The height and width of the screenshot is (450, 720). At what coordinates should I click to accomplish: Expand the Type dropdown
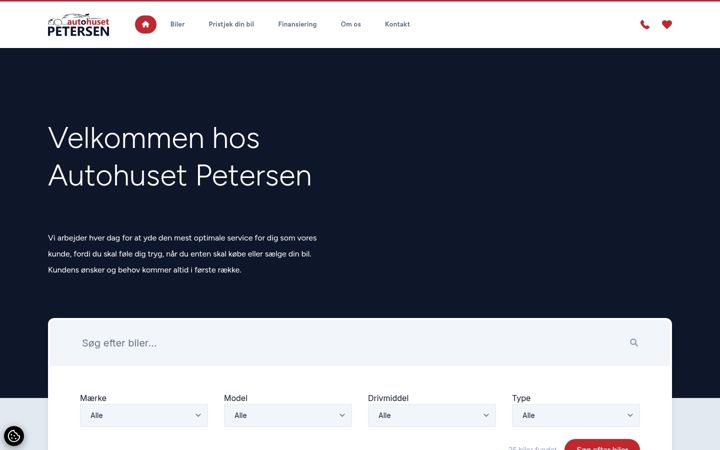(576, 416)
